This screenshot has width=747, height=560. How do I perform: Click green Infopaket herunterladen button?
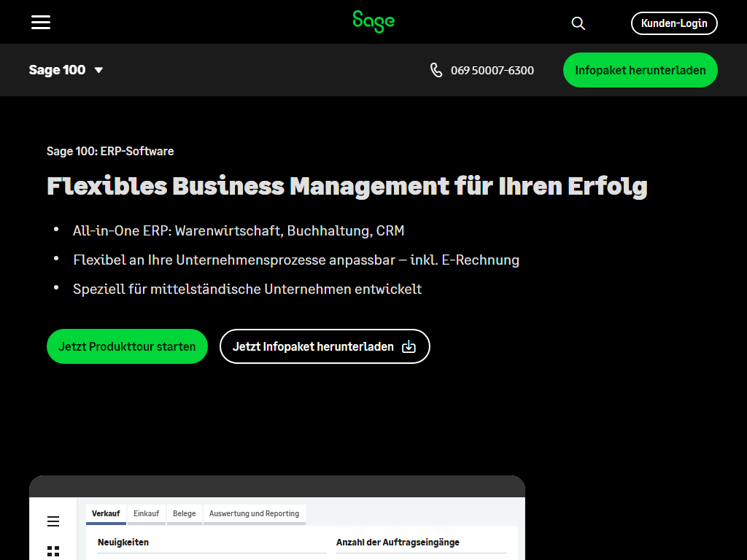coord(640,70)
